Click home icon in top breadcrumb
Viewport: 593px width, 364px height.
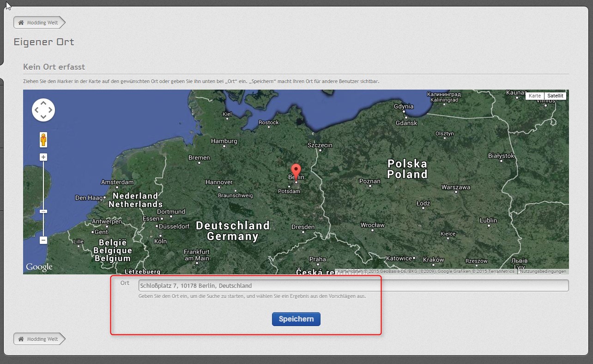coord(21,23)
